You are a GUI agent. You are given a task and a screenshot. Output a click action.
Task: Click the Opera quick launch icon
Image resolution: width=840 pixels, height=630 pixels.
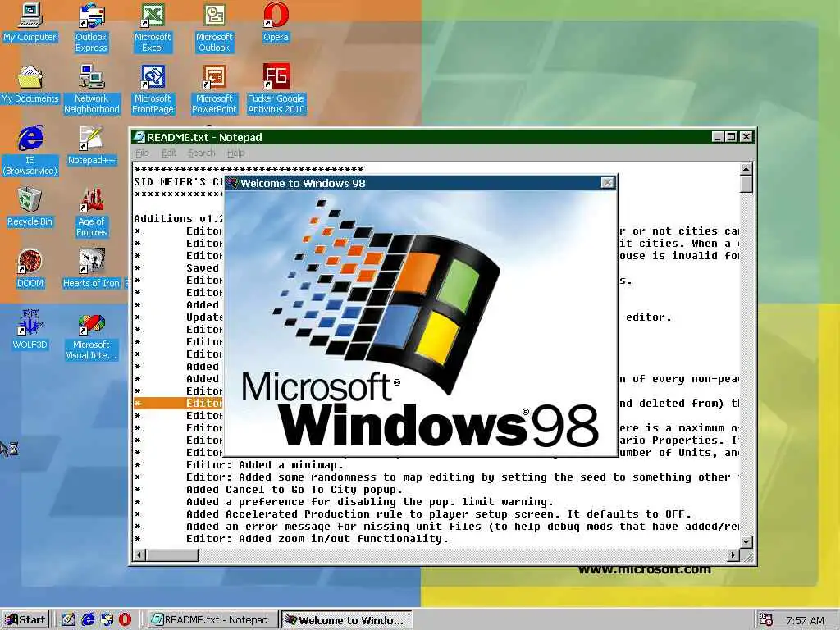click(125, 619)
